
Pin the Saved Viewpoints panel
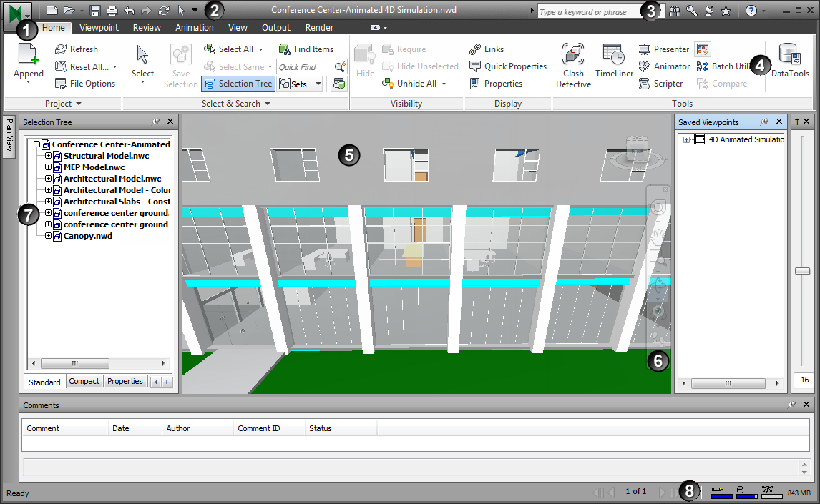(765, 122)
